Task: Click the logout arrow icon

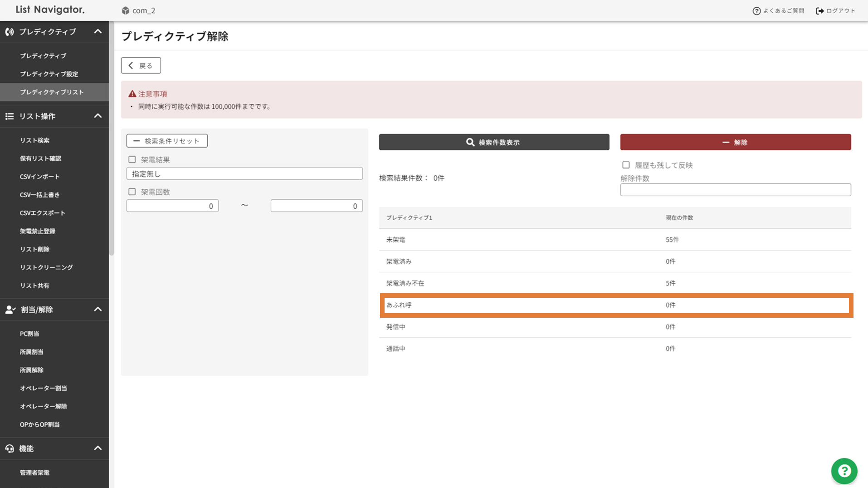Action: tap(819, 11)
